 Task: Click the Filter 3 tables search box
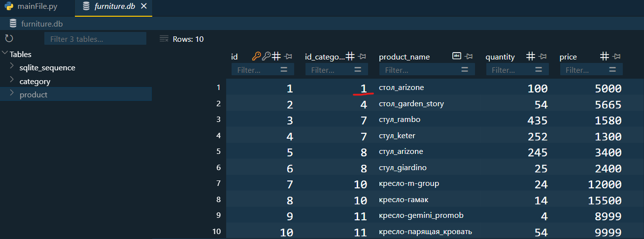[95, 39]
